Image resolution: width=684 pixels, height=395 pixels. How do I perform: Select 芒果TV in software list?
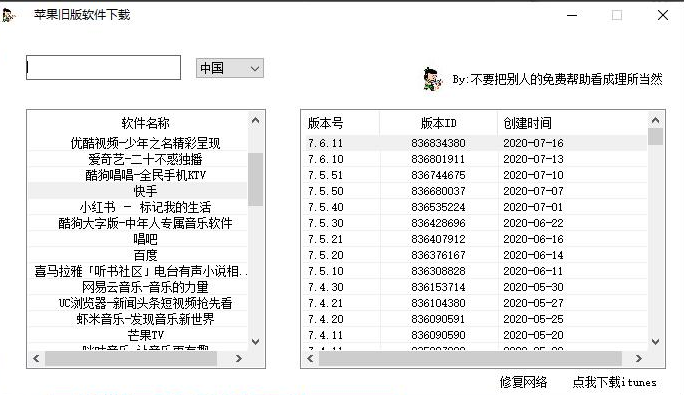(138, 335)
